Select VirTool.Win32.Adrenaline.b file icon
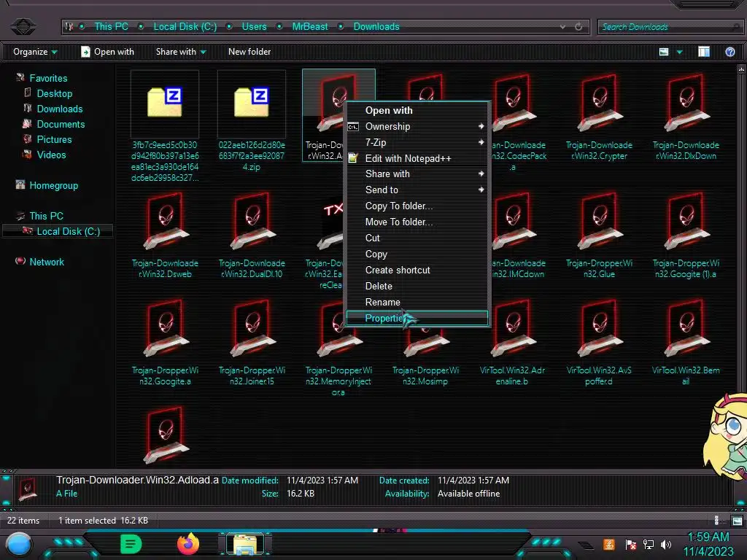Image resolution: width=747 pixels, height=560 pixels. tap(512, 328)
